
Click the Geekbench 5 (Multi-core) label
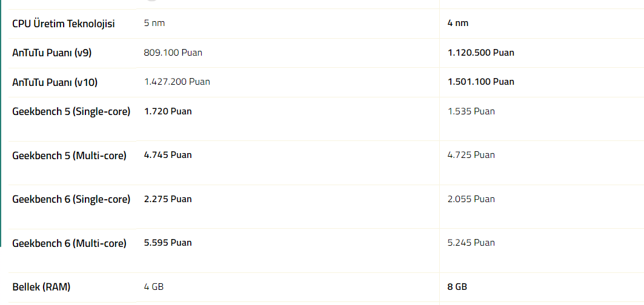tap(69, 156)
